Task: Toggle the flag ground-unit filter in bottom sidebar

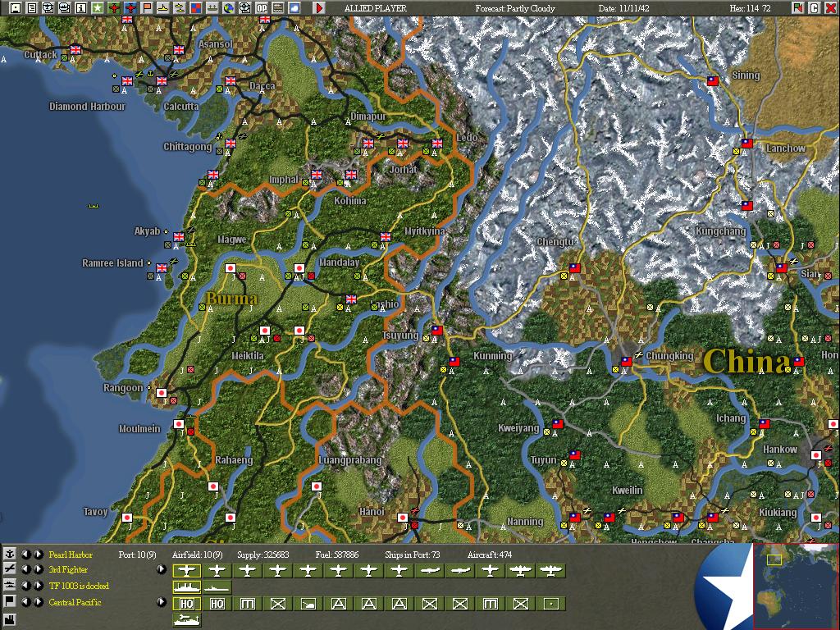Action: [9, 600]
